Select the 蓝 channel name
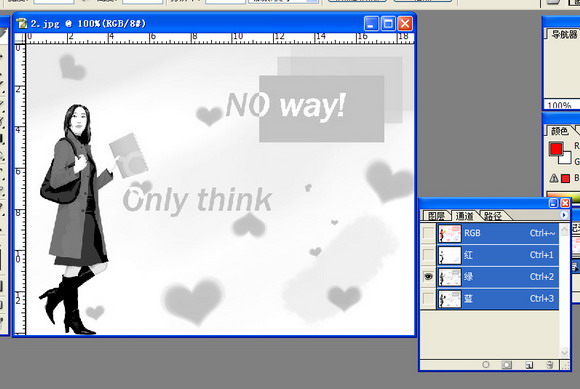The height and width of the screenshot is (389, 580). [468, 298]
